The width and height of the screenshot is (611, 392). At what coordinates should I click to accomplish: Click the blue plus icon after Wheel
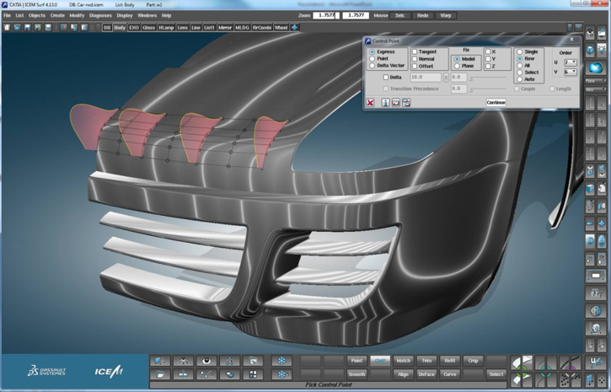click(295, 27)
